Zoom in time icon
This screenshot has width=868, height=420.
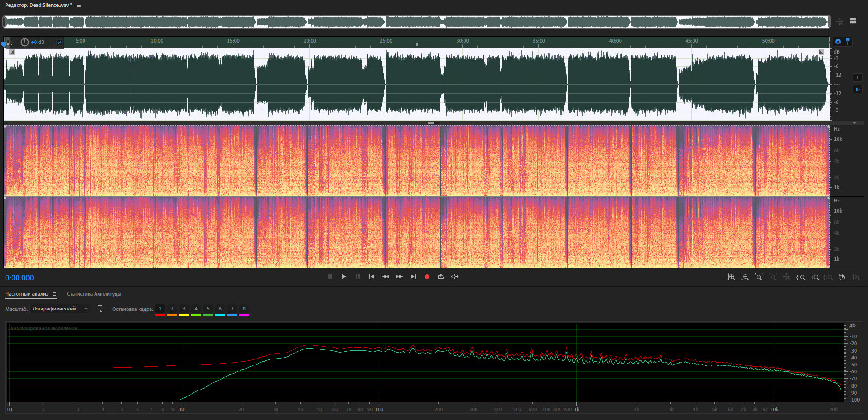[759, 277]
